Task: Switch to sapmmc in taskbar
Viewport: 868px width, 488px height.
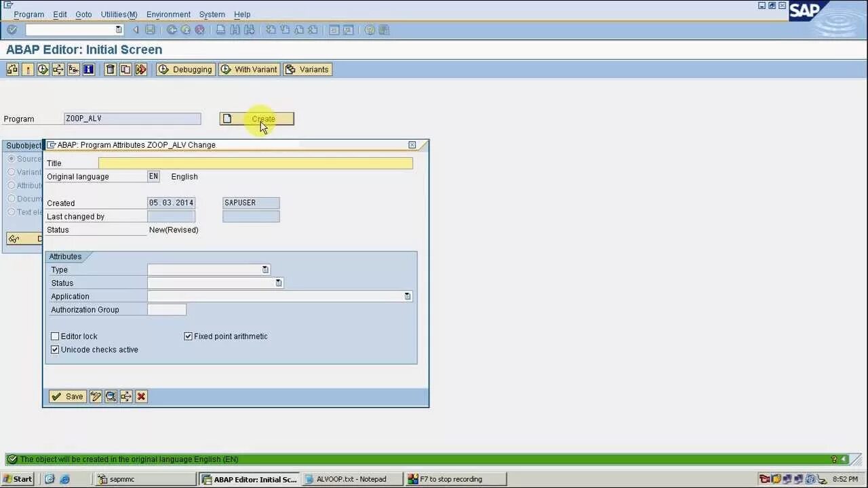Action: [x=144, y=479]
